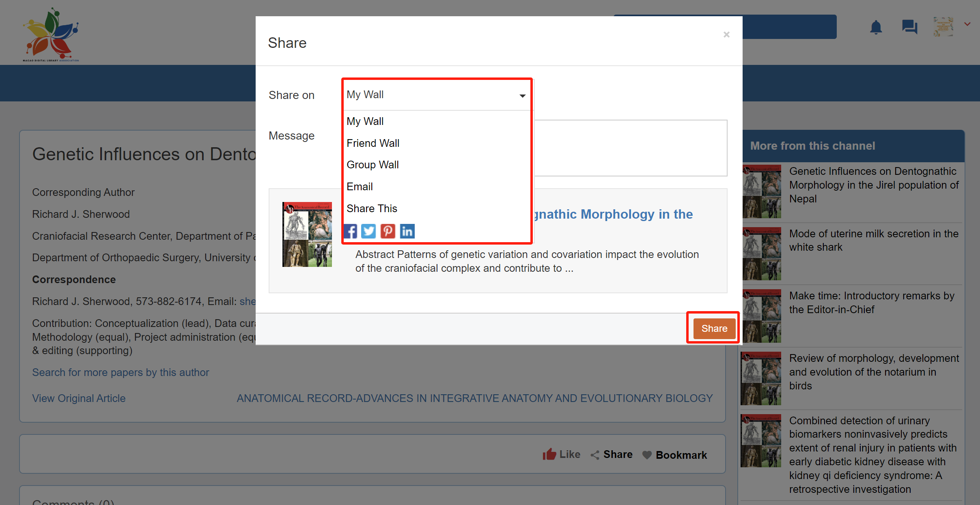980x505 pixels.
Task: Click the Macao Digital Library logo
Action: pyautogui.click(x=51, y=35)
